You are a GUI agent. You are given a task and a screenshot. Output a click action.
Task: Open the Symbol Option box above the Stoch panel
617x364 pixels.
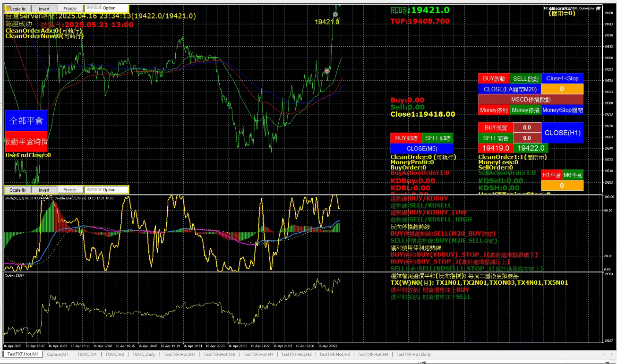pyautogui.click(x=107, y=190)
